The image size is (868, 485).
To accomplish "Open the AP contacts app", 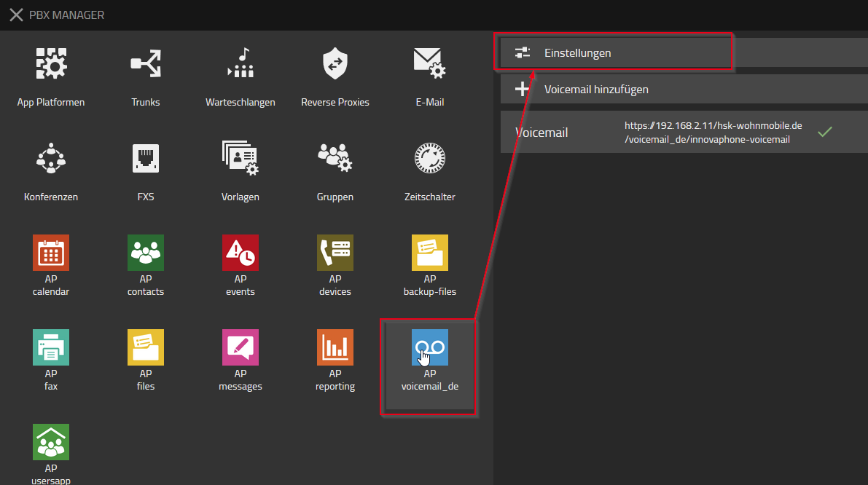I will click(146, 253).
